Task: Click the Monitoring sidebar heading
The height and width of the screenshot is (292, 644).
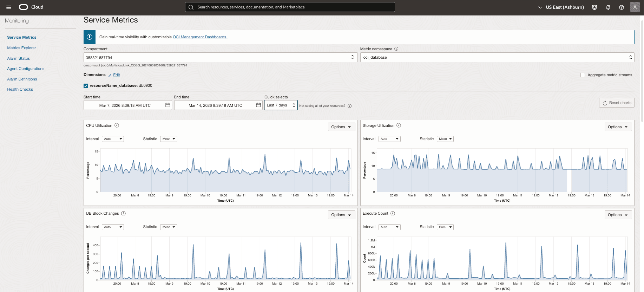Action: click(17, 21)
